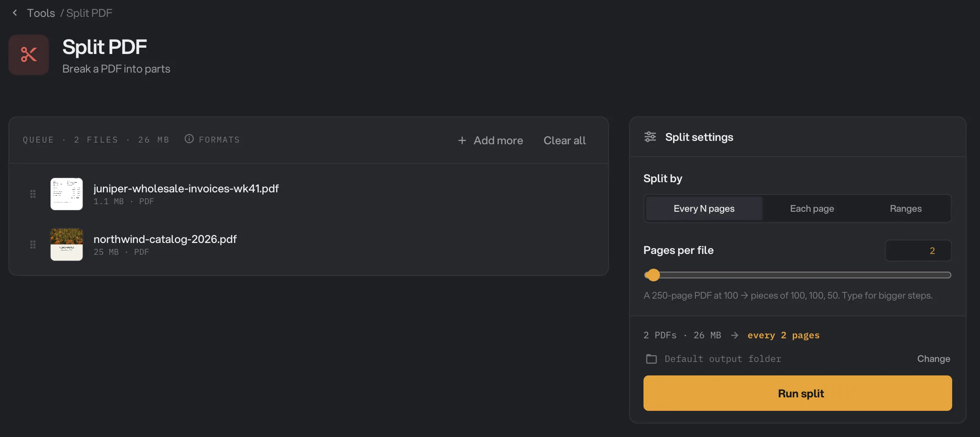Clear all files from the queue

565,140
